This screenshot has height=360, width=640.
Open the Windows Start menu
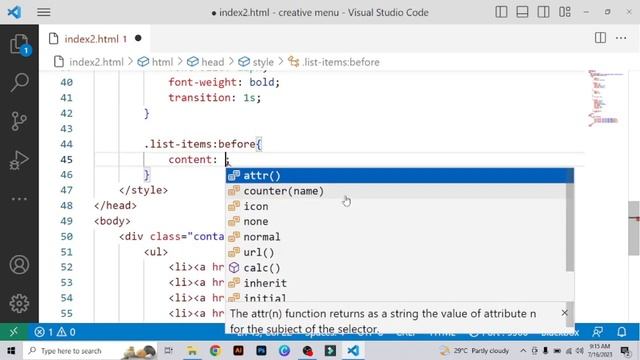[x=11, y=351]
